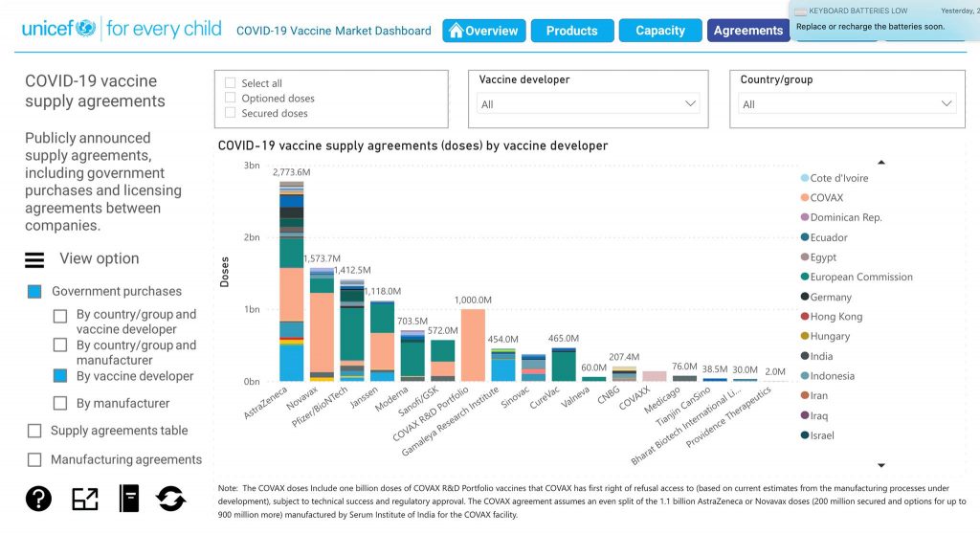Tick the Optioned doses checkbox
This screenshot has height=534, width=980.
pos(230,98)
